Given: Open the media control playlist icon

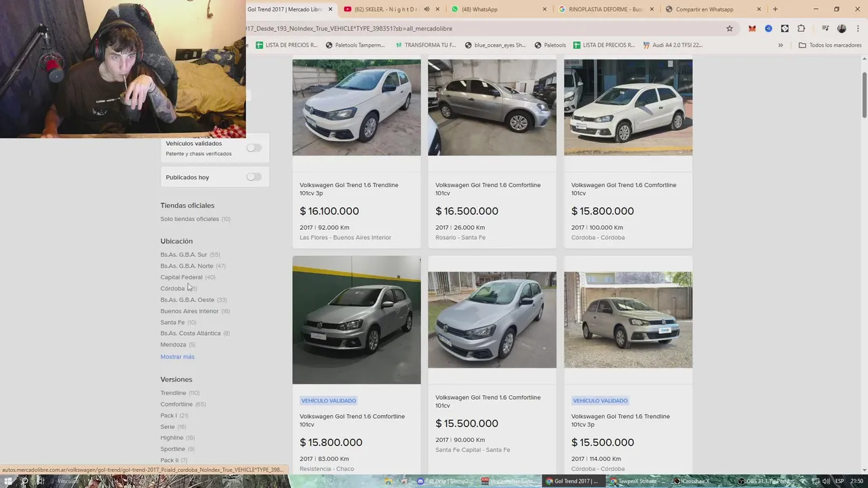Looking at the screenshot, I should click(x=825, y=28).
